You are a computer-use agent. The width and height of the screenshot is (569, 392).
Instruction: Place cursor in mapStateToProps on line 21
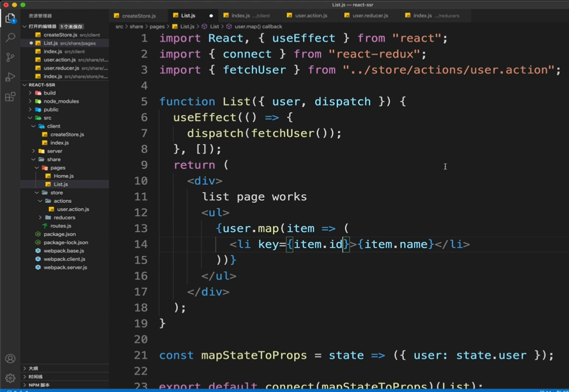[x=254, y=355]
